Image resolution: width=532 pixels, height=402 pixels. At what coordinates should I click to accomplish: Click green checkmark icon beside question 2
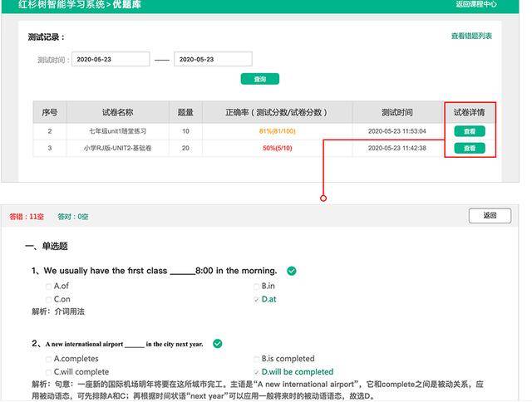pos(217,344)
